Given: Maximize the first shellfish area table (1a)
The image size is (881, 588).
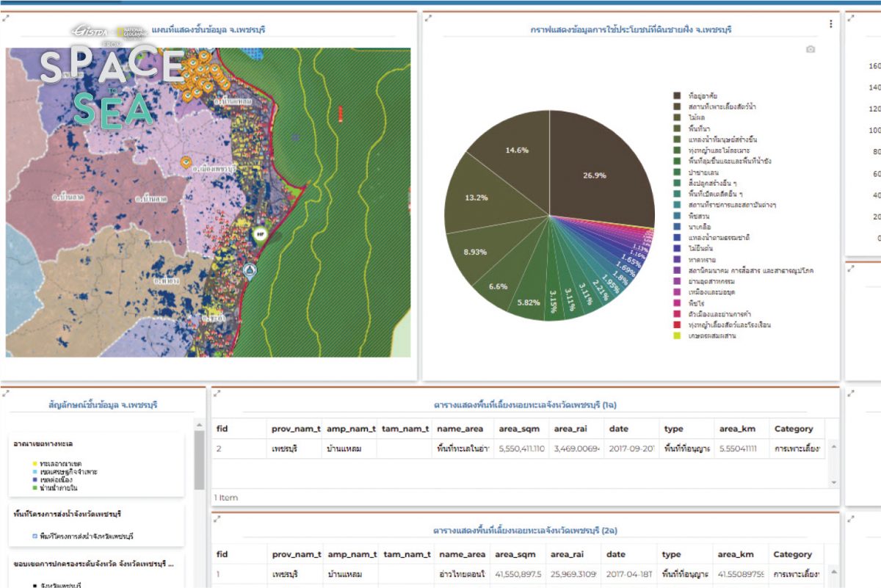Looking at the screenshot, I should click(217, 393).
